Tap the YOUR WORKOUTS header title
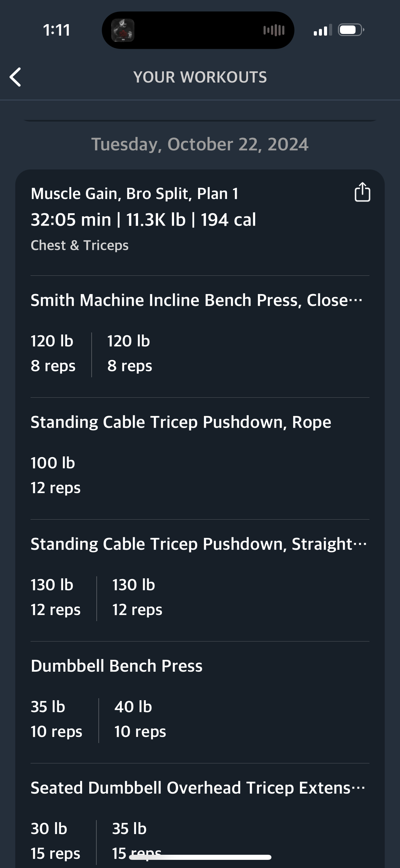The width and height of the screenshot is (400, 868). (x=200, y=77)
